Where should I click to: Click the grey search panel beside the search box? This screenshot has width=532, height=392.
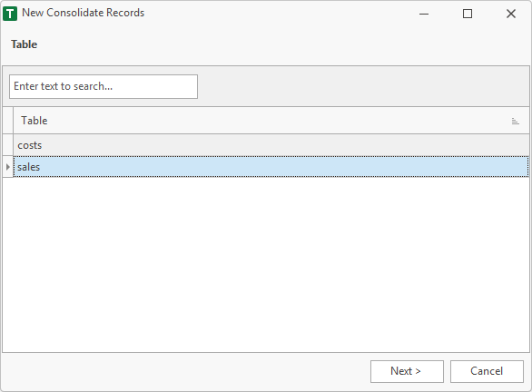coord(363,86)
